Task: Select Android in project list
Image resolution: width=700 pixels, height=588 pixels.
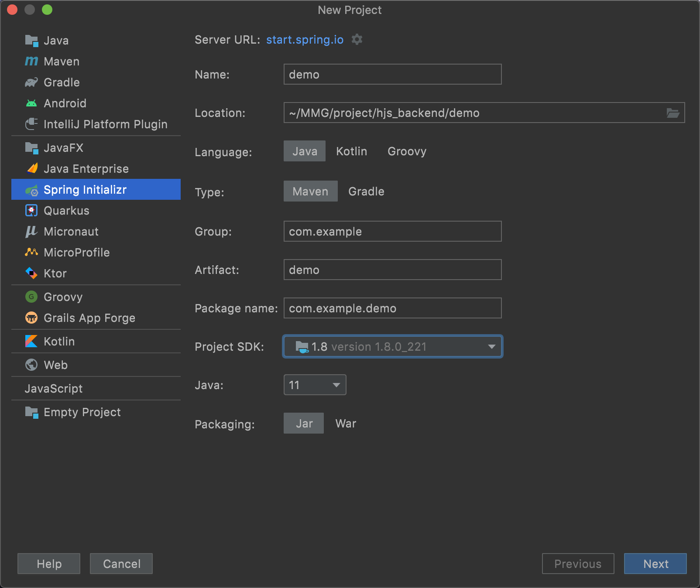Action: click(96, 103)
